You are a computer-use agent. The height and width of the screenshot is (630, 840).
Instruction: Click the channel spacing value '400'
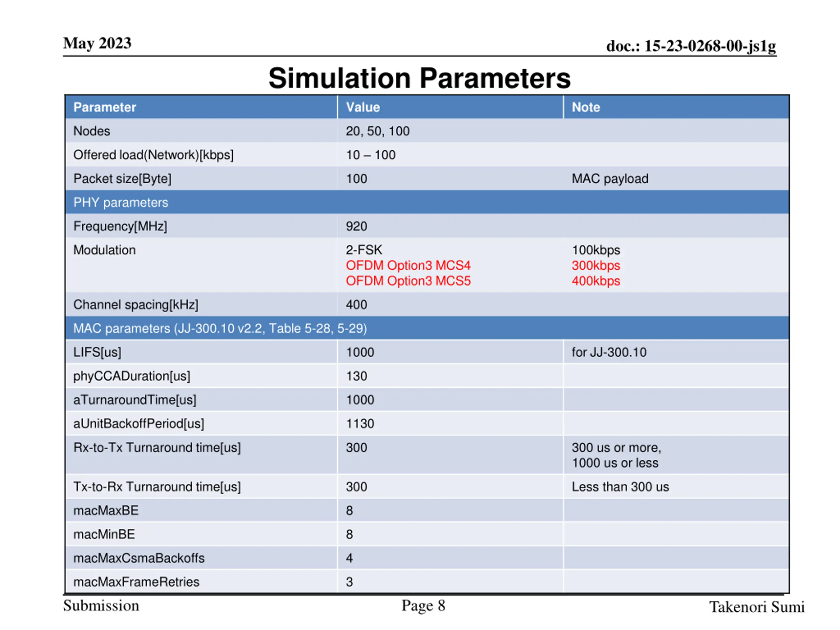point(357,304)
